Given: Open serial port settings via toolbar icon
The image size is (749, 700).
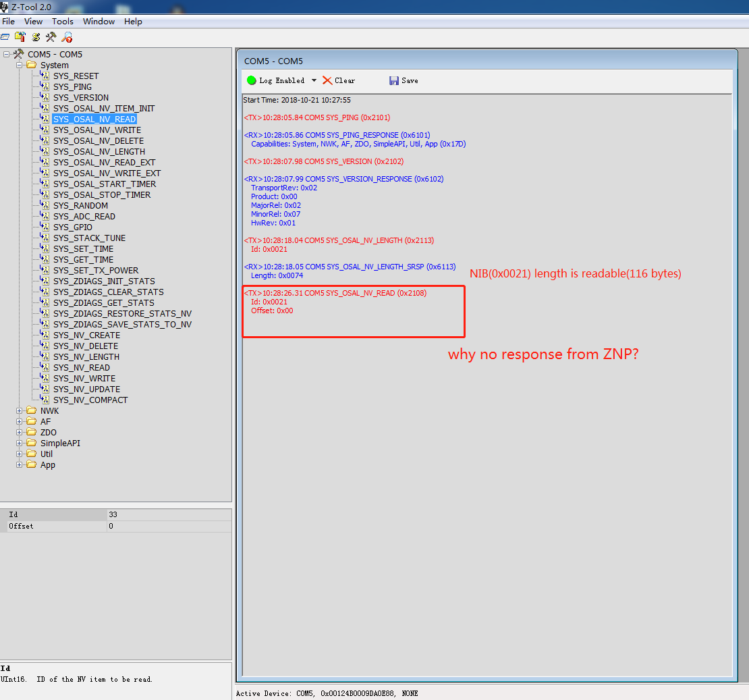Looking at the screenshot, I should (x=5, y=37).
